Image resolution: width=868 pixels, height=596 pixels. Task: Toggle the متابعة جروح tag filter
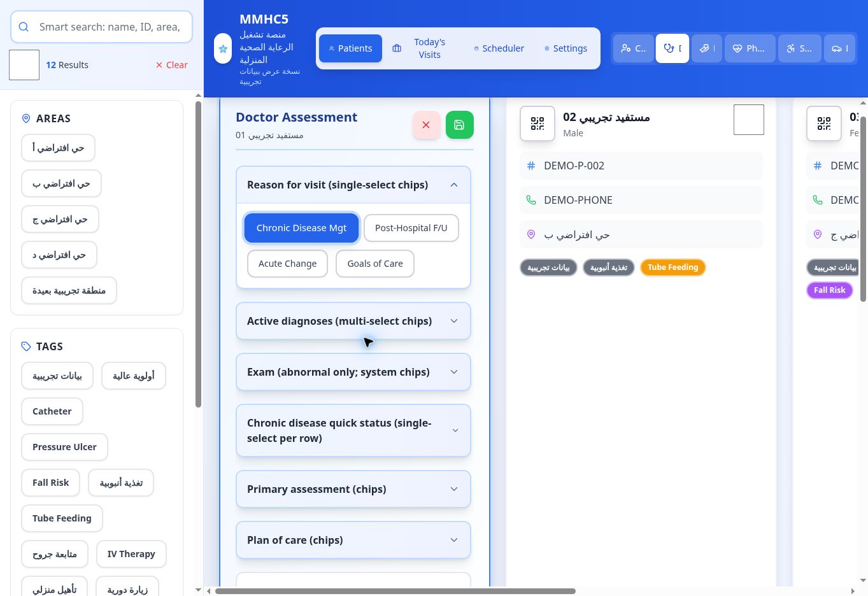55,554
